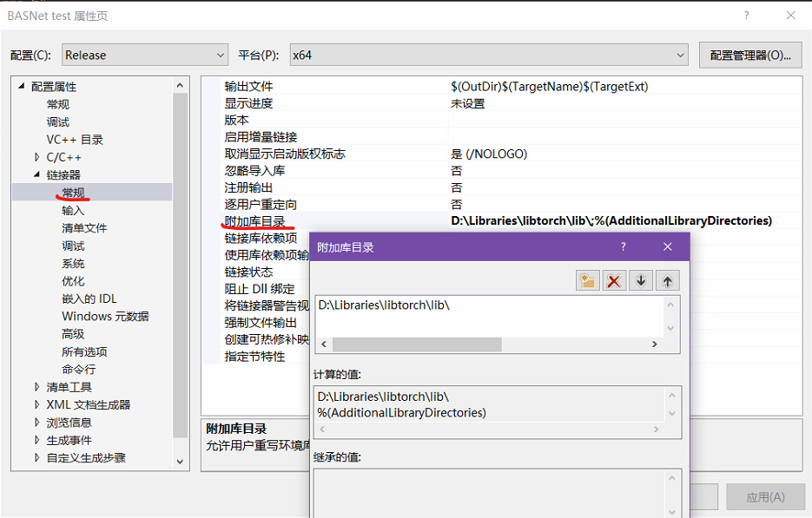Select VC++ 目录 in tree

pos(75,140)
